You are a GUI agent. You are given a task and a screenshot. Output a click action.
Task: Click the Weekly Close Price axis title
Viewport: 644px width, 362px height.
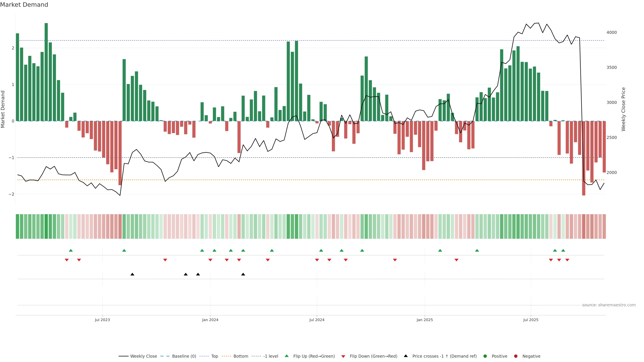click(623, 109)
